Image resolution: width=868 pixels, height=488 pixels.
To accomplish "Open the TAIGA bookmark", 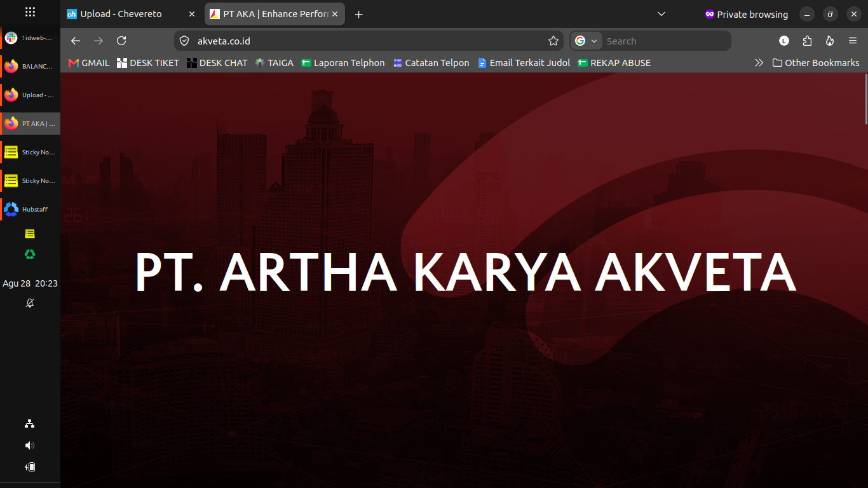I will tap(275, 63).
